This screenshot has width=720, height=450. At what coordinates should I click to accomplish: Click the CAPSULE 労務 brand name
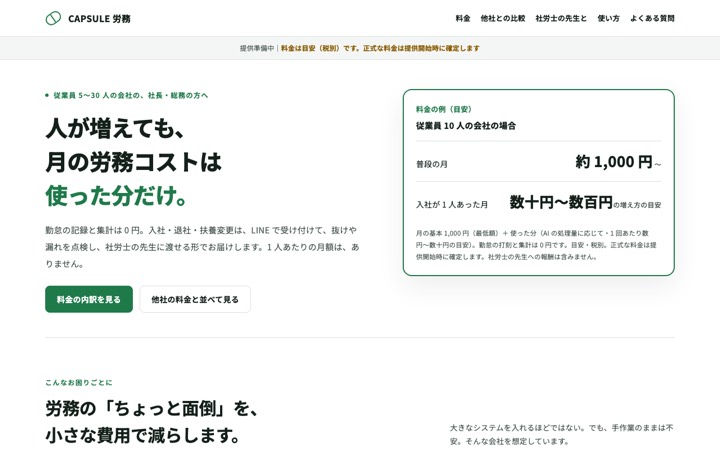click(x=99, y=19)
